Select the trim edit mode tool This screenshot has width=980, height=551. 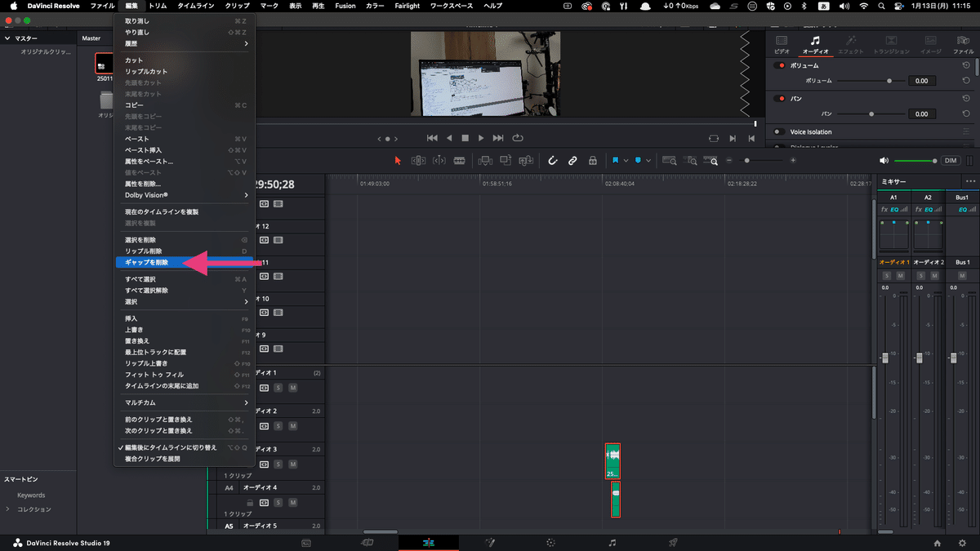(418, 161)
